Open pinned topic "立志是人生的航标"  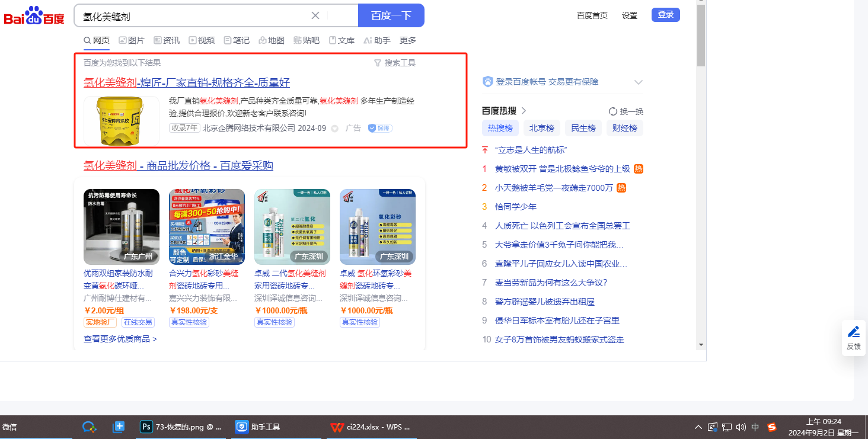click(531, 150)
